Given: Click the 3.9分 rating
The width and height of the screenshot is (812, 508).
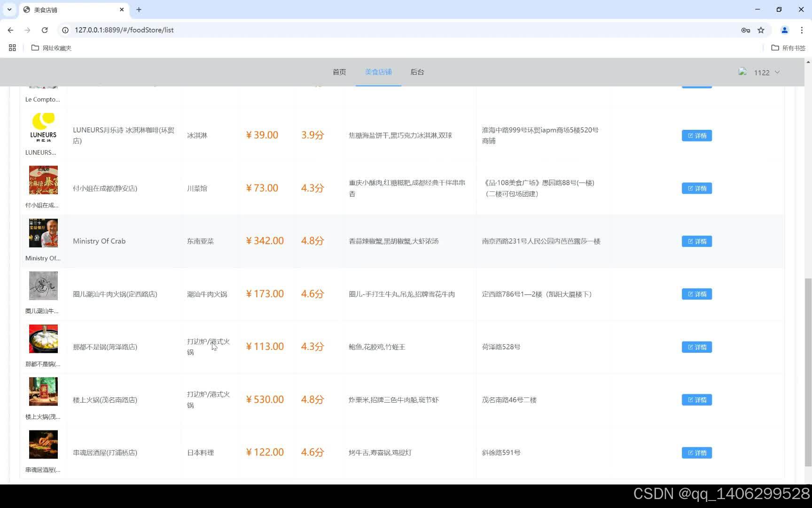Looking at the screenshot, I should click(312, 135).
